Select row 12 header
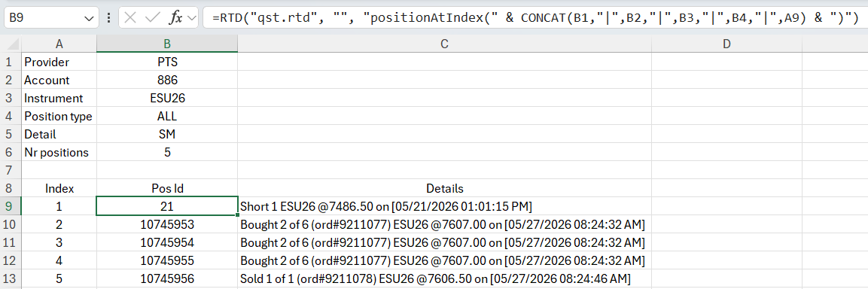 pos(11,260)
